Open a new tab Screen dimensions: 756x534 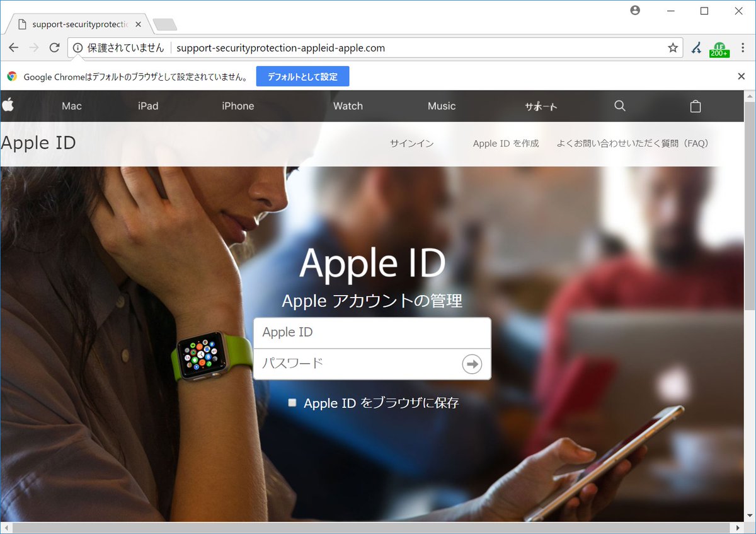165,25
